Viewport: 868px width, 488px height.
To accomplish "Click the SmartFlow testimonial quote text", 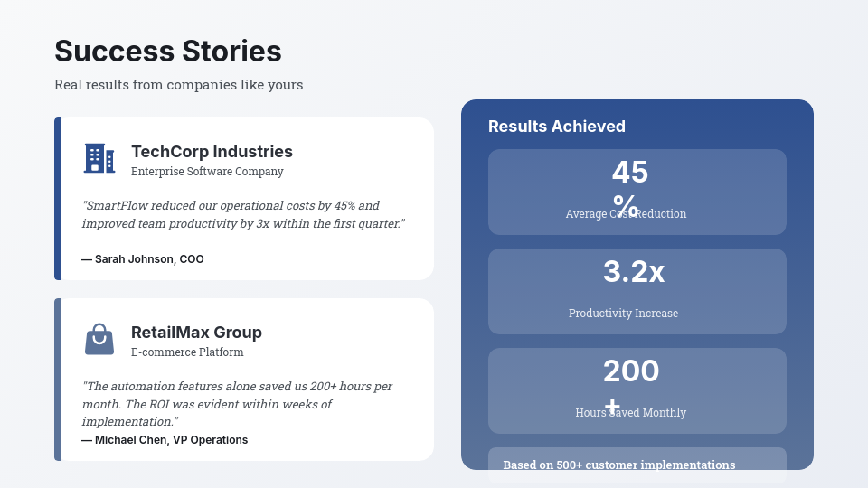I will (x=243, y=214).
